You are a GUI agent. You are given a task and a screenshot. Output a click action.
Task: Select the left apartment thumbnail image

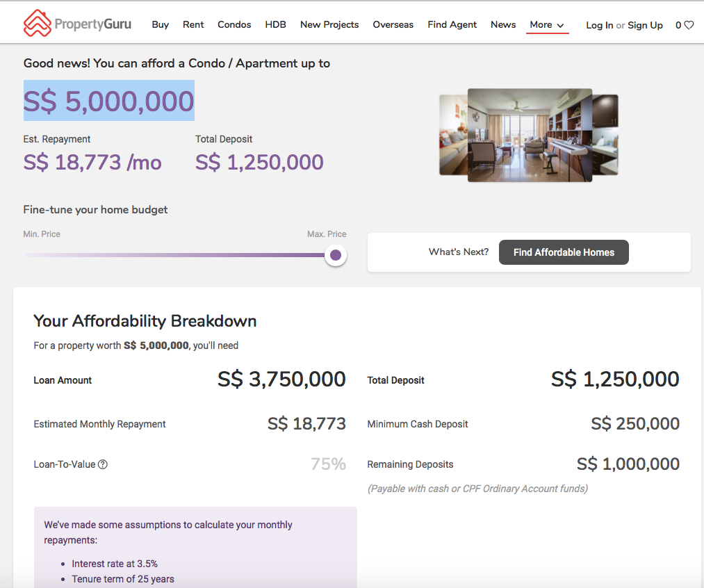(452, 135)
